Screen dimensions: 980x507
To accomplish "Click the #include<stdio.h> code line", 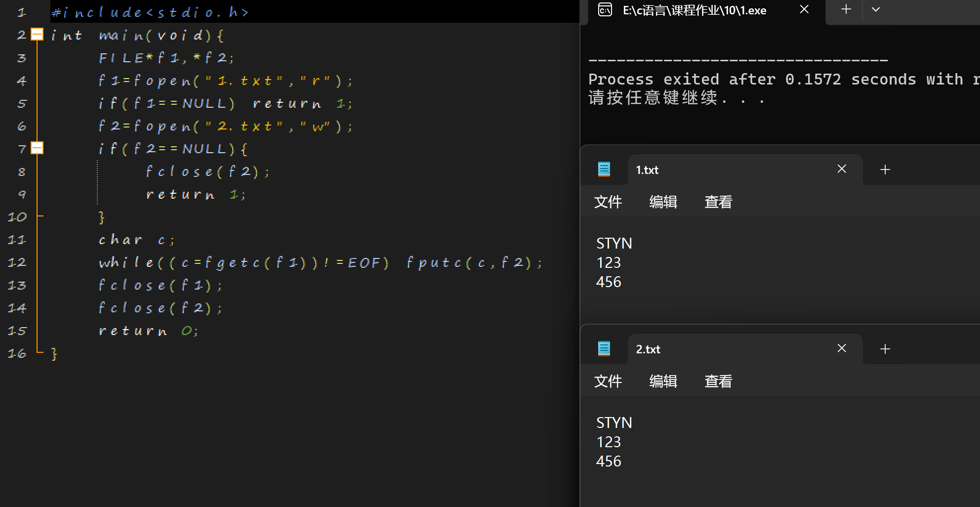I will (x=150, y=12).
